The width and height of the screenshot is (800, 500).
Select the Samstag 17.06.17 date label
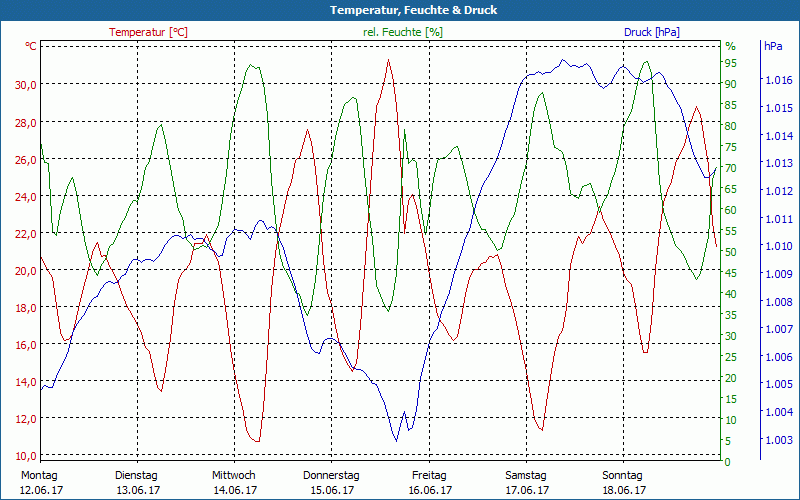(x=526, y=483)
